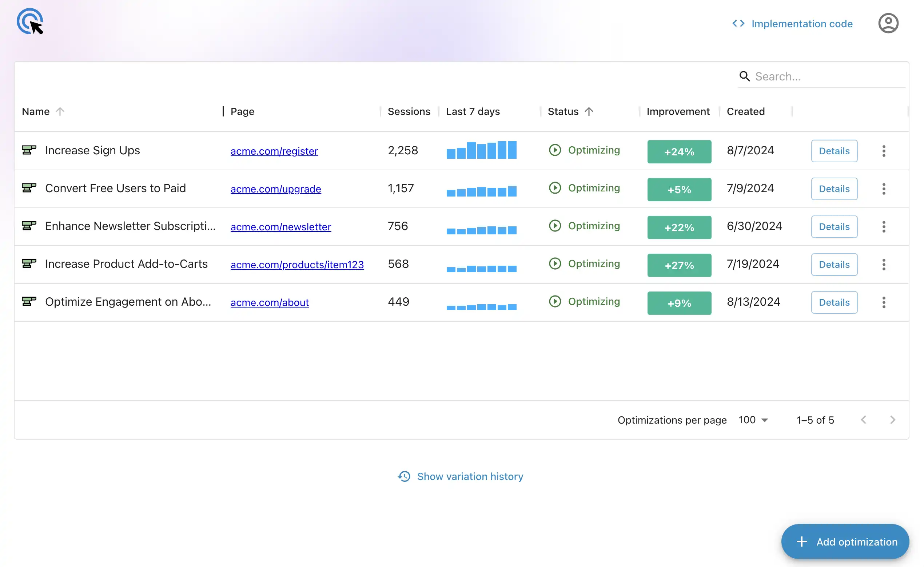Open the three-dot menu on Increase Product Add-to-Carts row
Viewport: 924px width, 567px height.
884,265
